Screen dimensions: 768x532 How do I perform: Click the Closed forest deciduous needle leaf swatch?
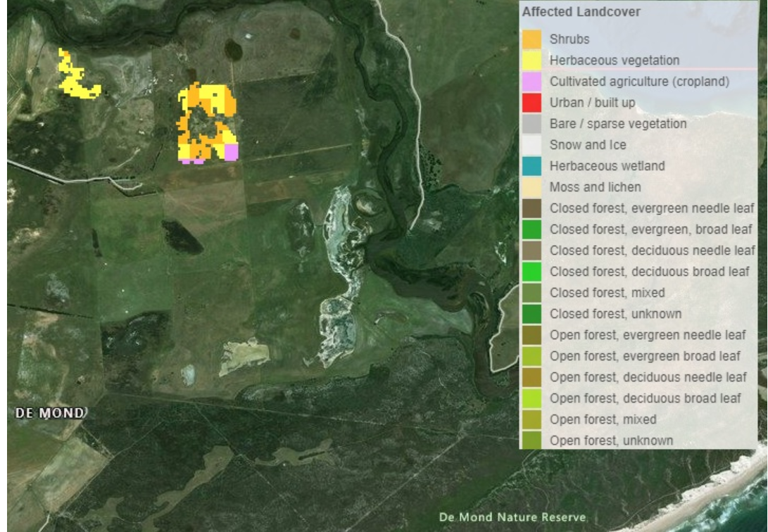click(531, 250)
